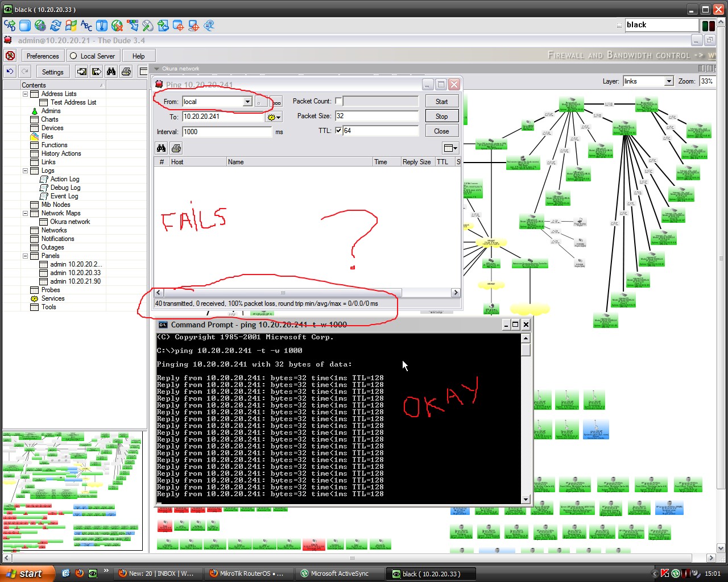The image size is (728, 582).
Task: Click the print icon in the Ping window
Action: (176, 148)
